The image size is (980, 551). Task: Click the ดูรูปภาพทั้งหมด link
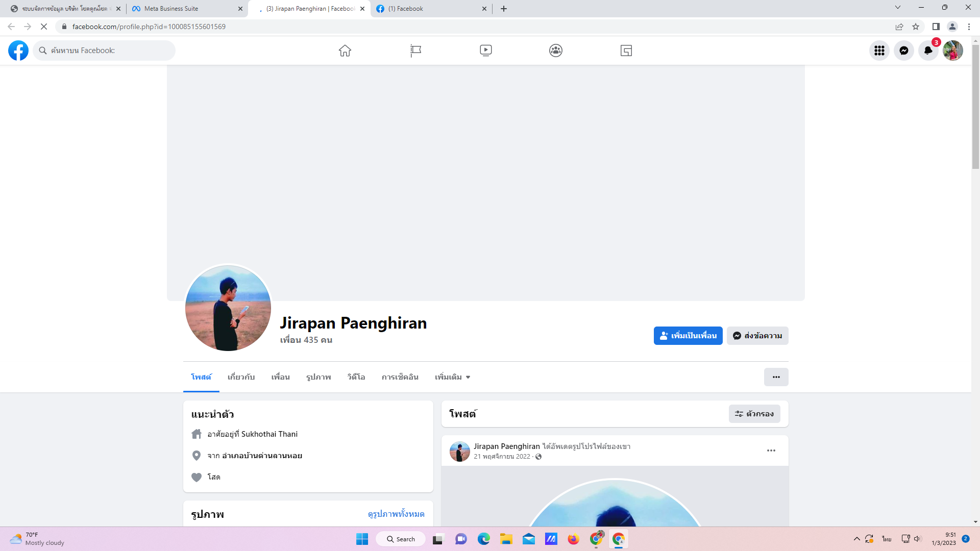(396, 514)
